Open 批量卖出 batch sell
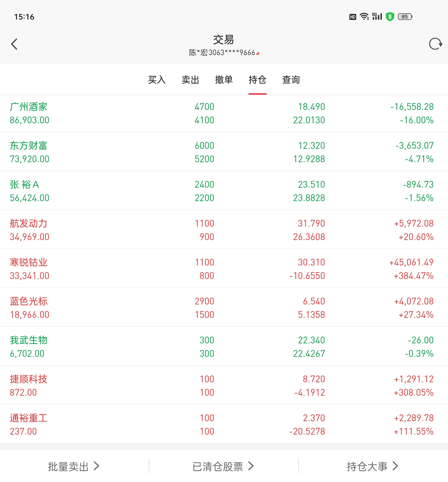Image resolution: width=448 pixels, height=482 pixels. click(x=74, y=466)
